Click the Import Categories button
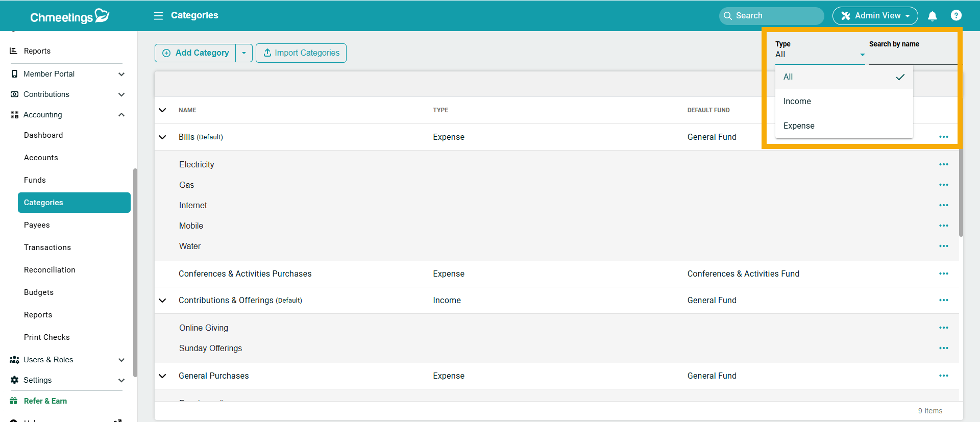 301,53
